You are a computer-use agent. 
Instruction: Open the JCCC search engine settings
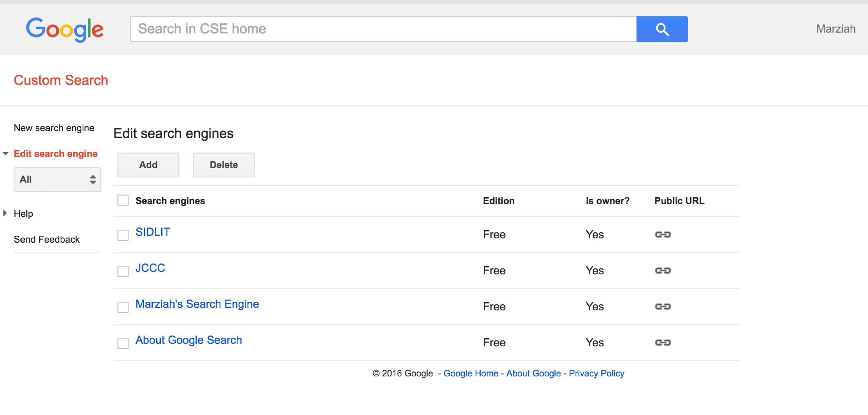[x=150, y=268]
